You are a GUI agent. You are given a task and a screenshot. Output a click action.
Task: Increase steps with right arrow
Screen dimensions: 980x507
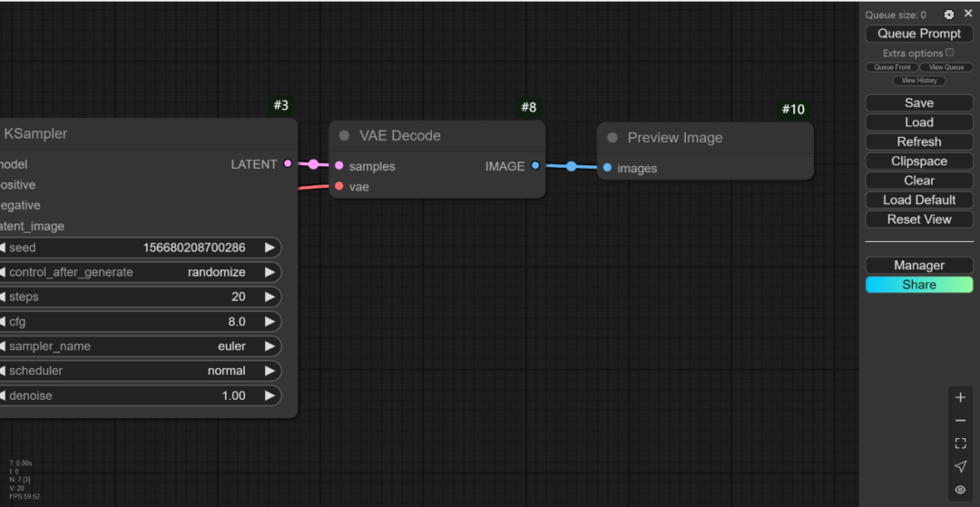[x=269, y=297]
